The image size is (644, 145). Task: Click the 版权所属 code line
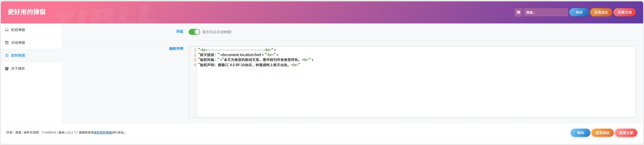click(x=256, y=60)
